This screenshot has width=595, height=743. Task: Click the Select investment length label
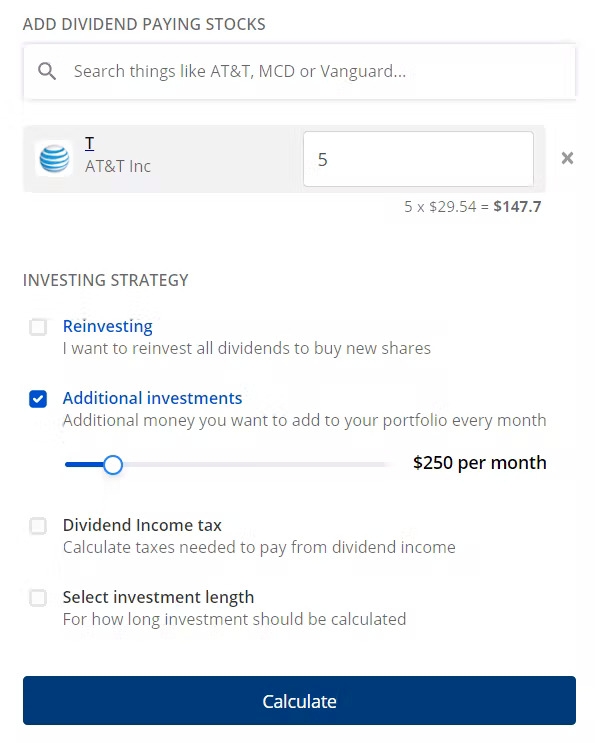(x=159, y=597)
